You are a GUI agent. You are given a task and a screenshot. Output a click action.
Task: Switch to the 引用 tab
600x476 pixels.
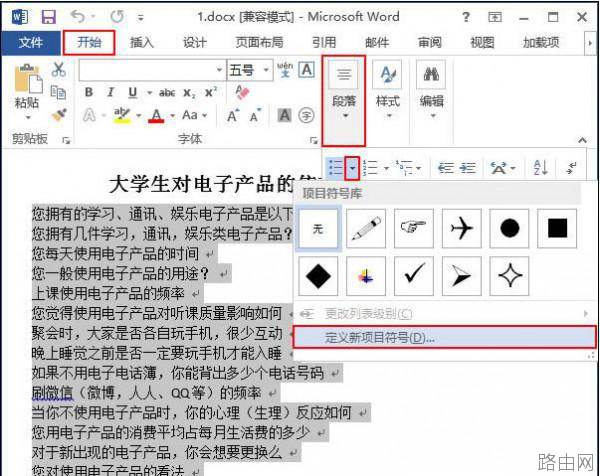[324, 42]
